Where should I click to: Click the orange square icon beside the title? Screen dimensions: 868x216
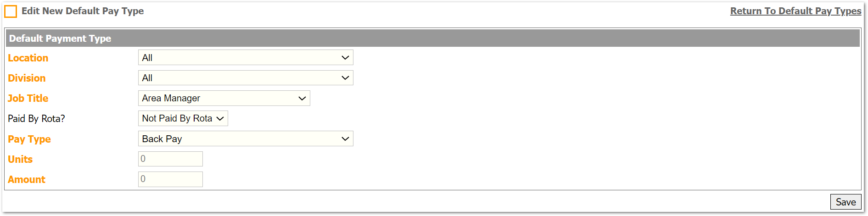pos(11,11)
